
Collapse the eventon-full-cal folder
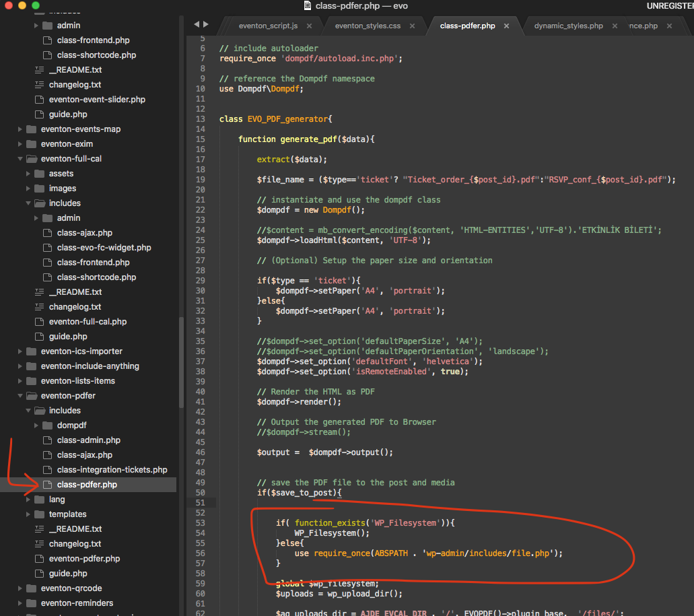(20, 159)
